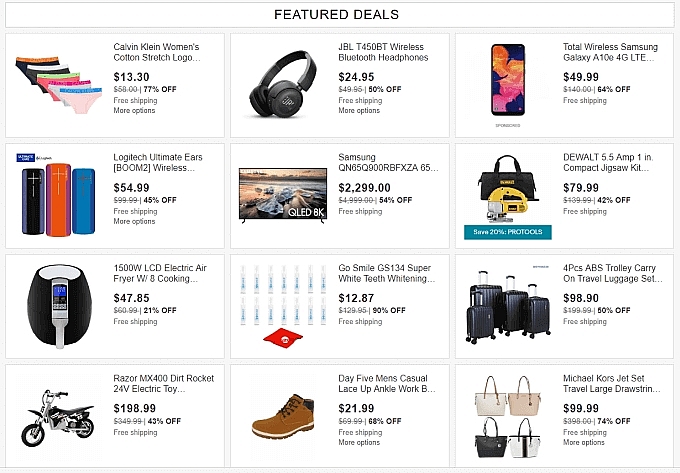Open the Calvin Klein Women's Cotton Stretch link
This screenshot has width=680, height=473.
(x=156, y=52)
